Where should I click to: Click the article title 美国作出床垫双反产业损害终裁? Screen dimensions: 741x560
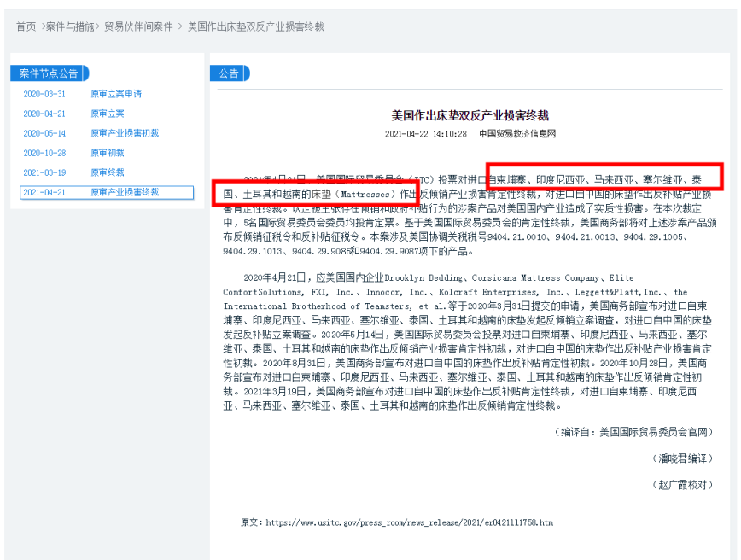coord(470,116)
